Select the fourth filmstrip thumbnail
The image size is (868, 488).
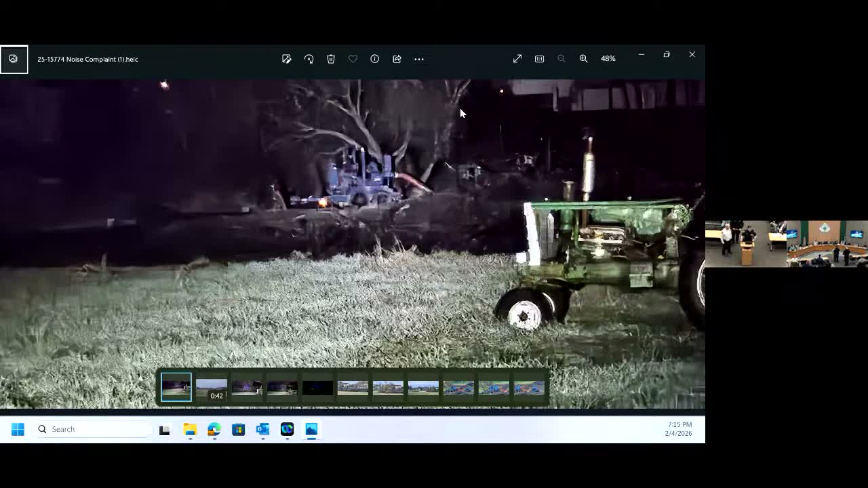(x=282, y=388)
